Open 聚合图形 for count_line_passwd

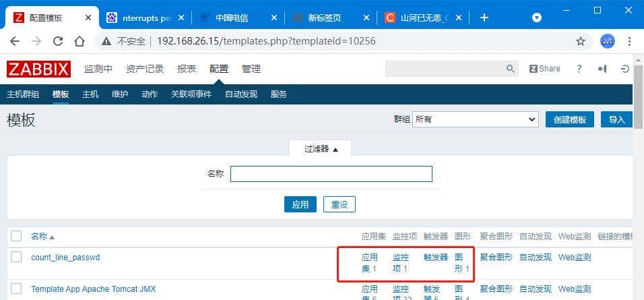[496, 258]
